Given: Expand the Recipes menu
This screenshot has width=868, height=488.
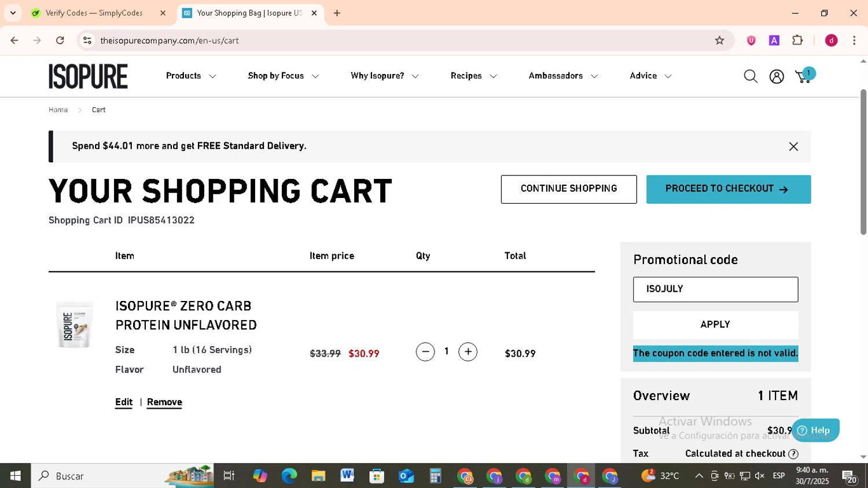Looking at the screenshot, I should point(473,76).
